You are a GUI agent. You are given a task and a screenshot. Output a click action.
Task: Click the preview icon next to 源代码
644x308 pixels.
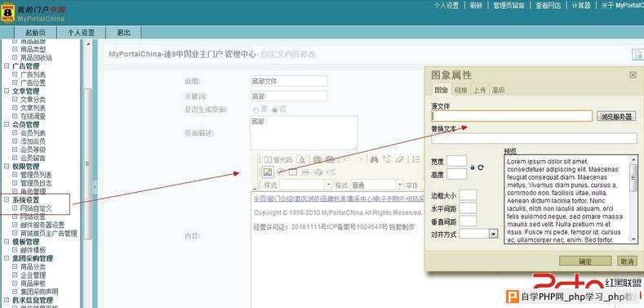coord(301,159)
